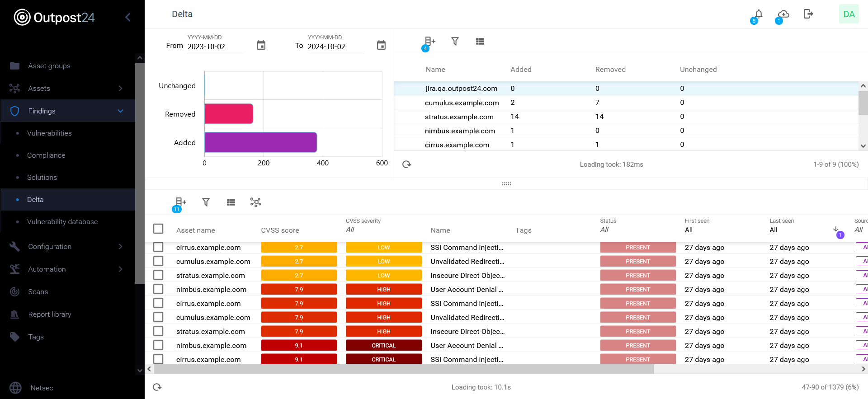Click the horizontal scrollbar of findings table
This screenshot has height=399, width=868.
[404, 369]
